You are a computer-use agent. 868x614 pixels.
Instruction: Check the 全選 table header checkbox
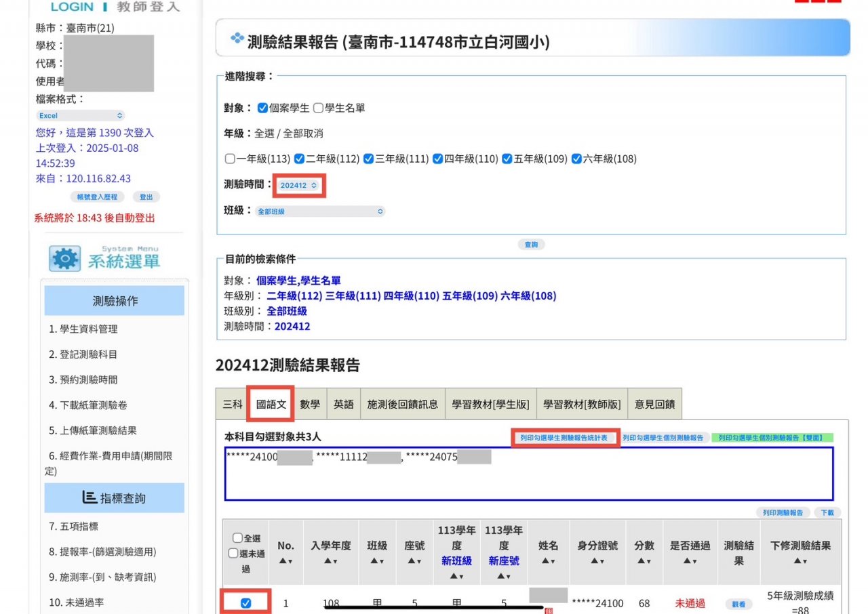(237, 538)
